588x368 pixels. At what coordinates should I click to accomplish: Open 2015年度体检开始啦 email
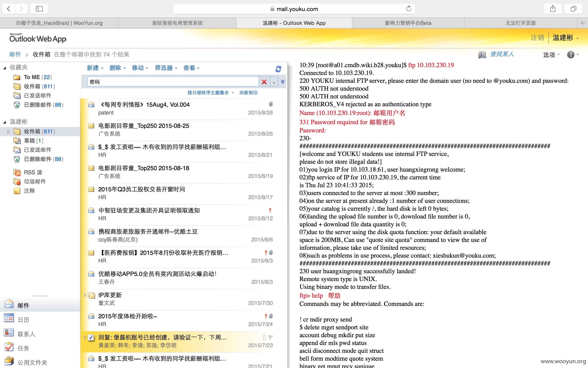[180, 320]
